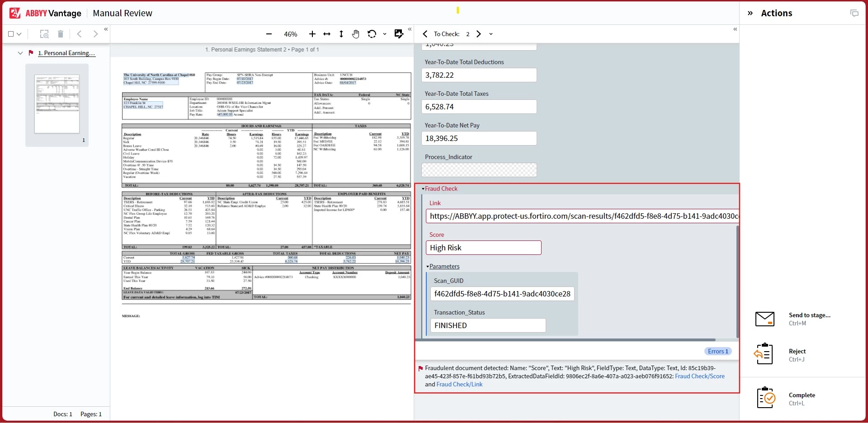The image size is (868, 423).
Task: Click Send to stage… text
Action: [809, 315]
